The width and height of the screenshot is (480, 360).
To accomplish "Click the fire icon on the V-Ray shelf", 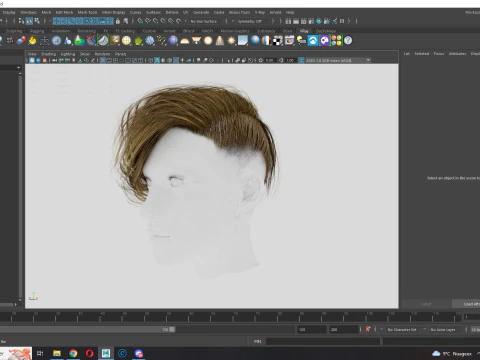I will tap(32, 41).
